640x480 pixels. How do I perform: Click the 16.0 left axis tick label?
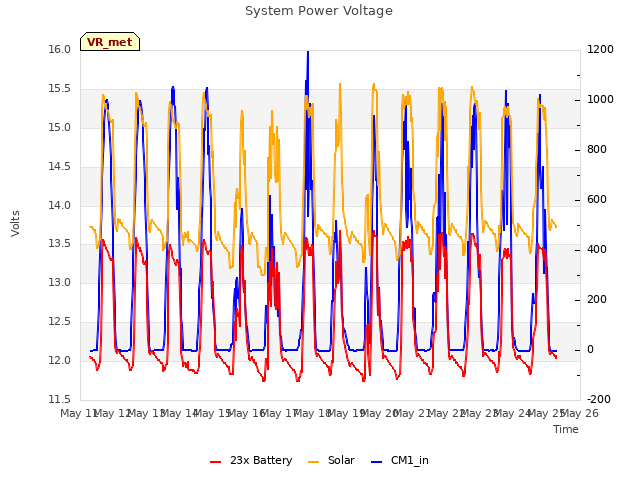60,49
